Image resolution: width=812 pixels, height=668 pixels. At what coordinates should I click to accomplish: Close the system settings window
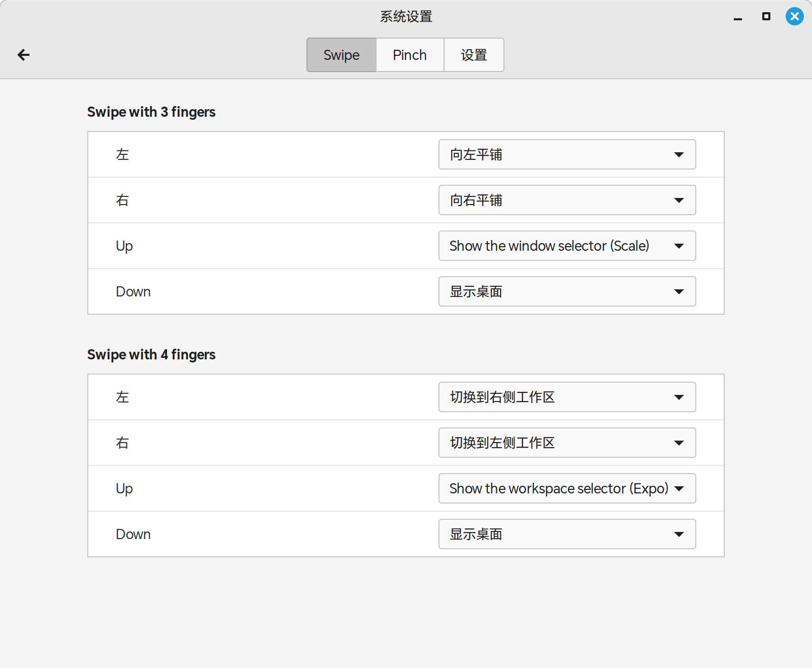(x=794, y=17)
